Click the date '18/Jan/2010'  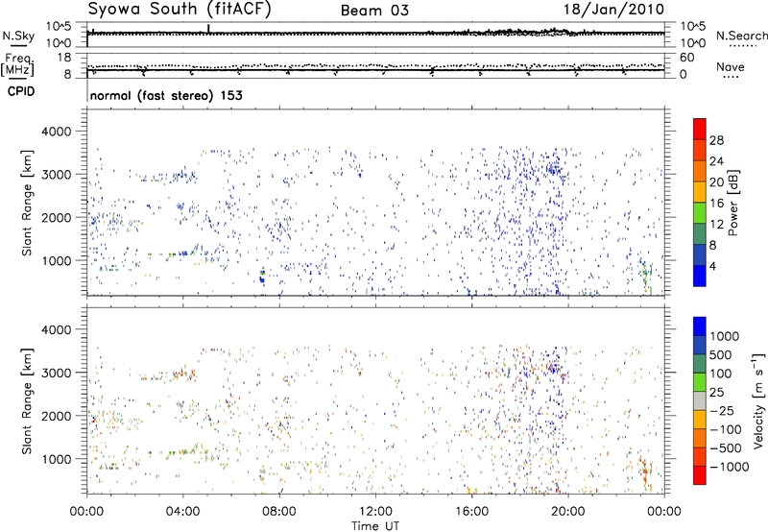click(x=614, y=10)
